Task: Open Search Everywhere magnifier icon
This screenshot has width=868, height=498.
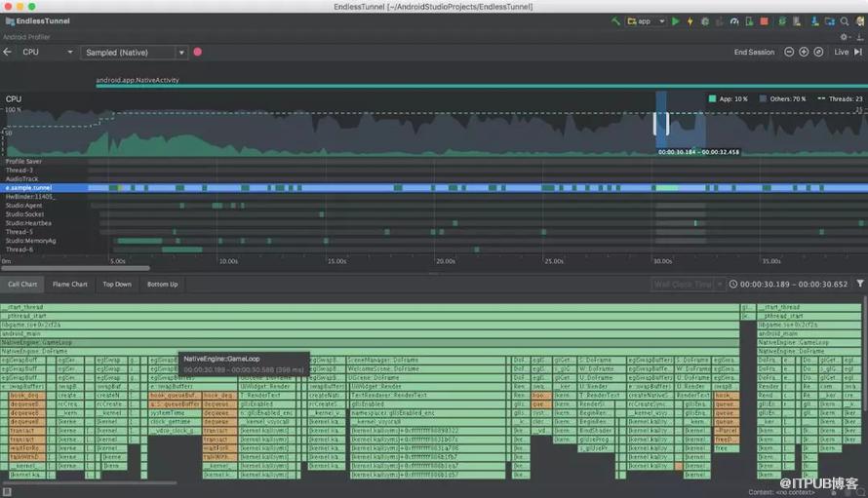Action: point(845,21)
